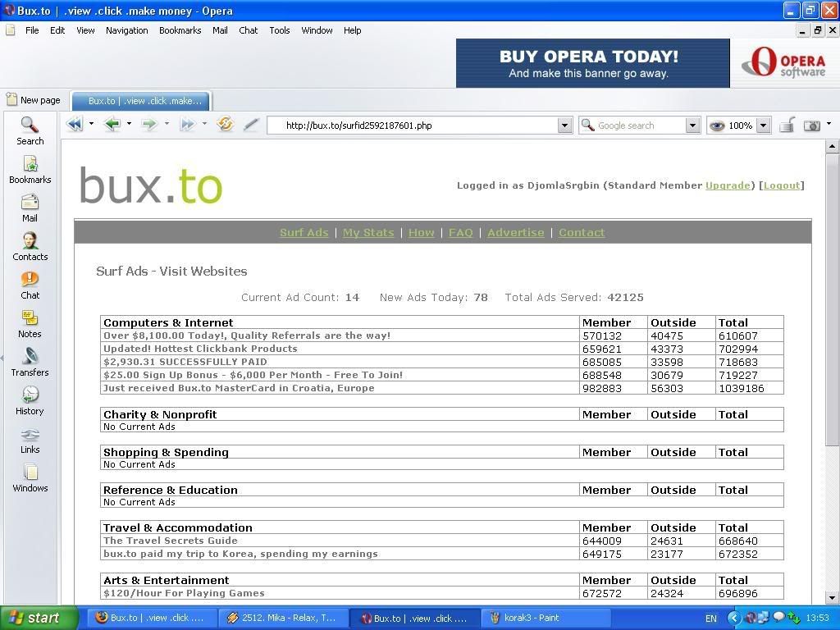Click the eye view-mode icon beside 100%
The width and height of the screenshot is (840, 630).
[717, 126]
